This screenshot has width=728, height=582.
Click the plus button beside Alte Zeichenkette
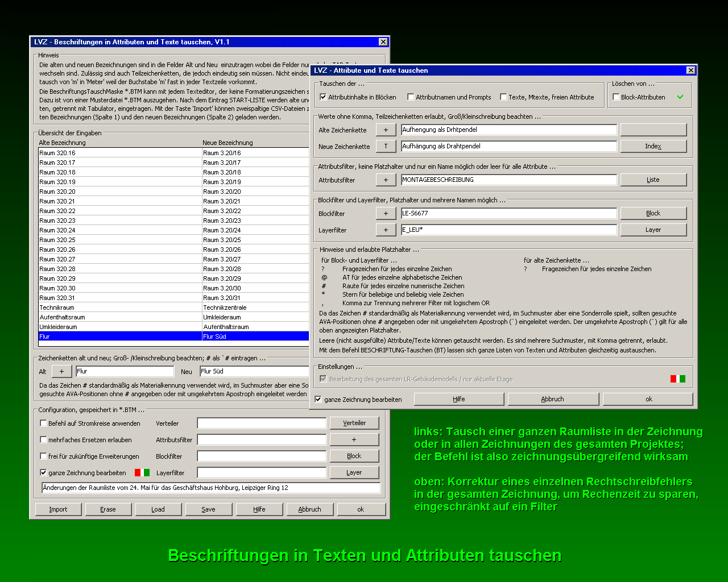coord(386,130)
